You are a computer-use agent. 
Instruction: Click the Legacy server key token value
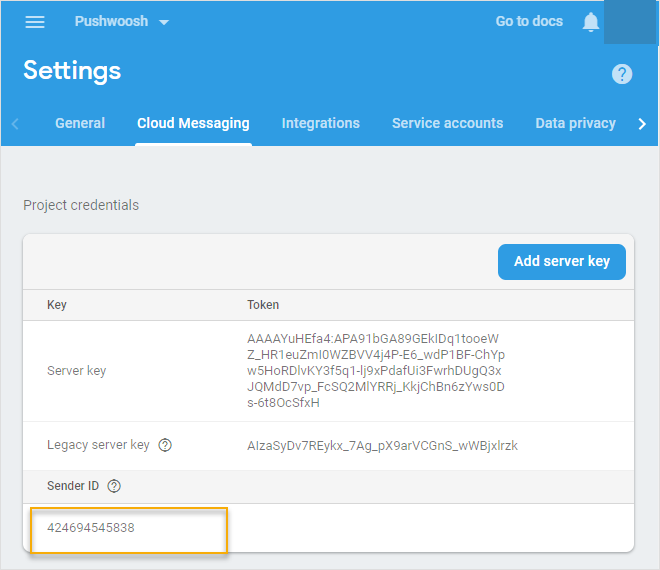(x=382, y=445)
